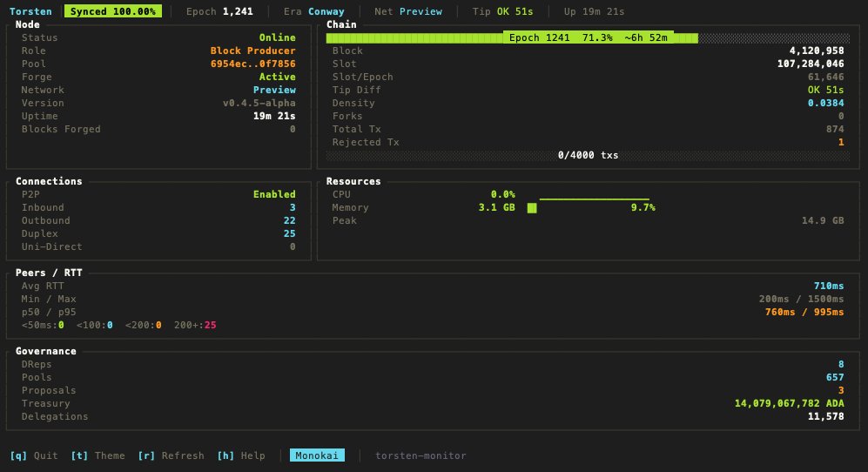Click the Uptime 19m 21s value in Node panel
The image size is (868, 472).
click(274, 117)
